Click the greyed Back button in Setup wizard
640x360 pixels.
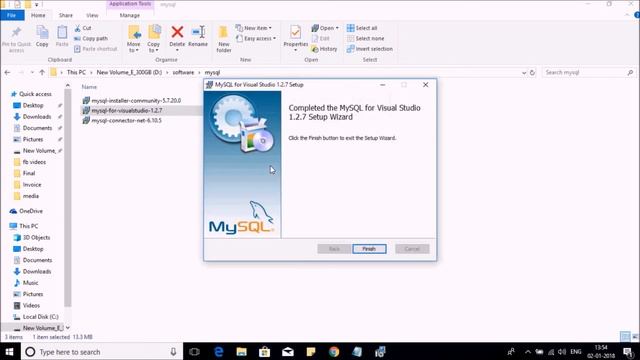tap(334, 249)
